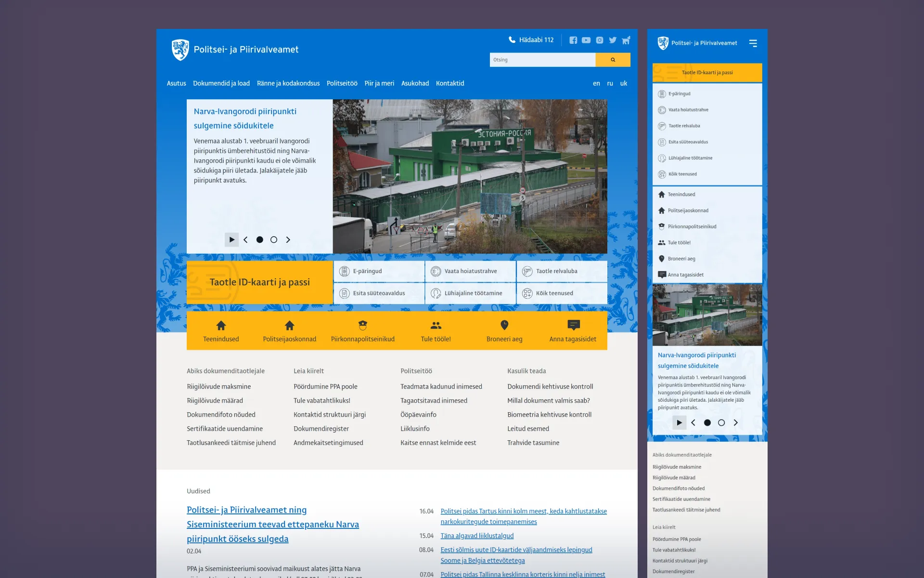Open the Politseitöö navigation menu

pos(342,83)
